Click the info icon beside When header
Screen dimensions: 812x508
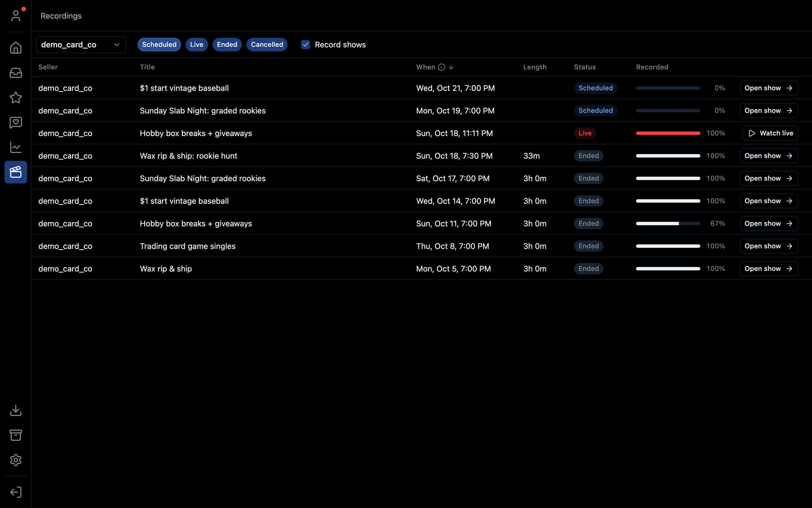pos(442,67)
